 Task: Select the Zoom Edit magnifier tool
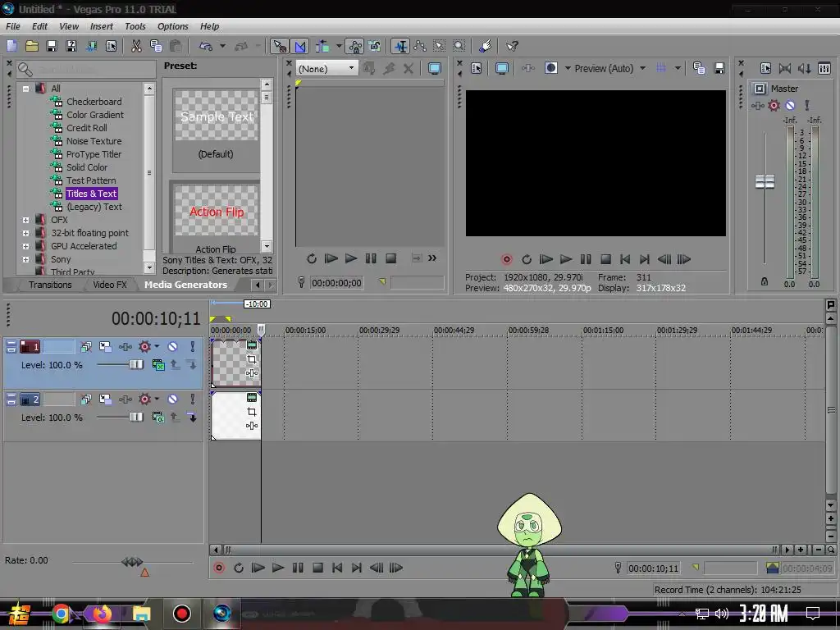[x=459, y=46]
